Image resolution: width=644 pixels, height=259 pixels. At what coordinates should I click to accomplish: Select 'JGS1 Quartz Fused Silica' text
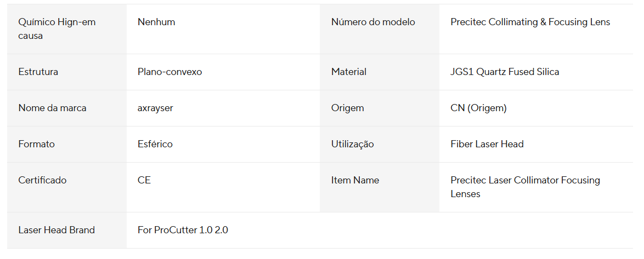505,72
